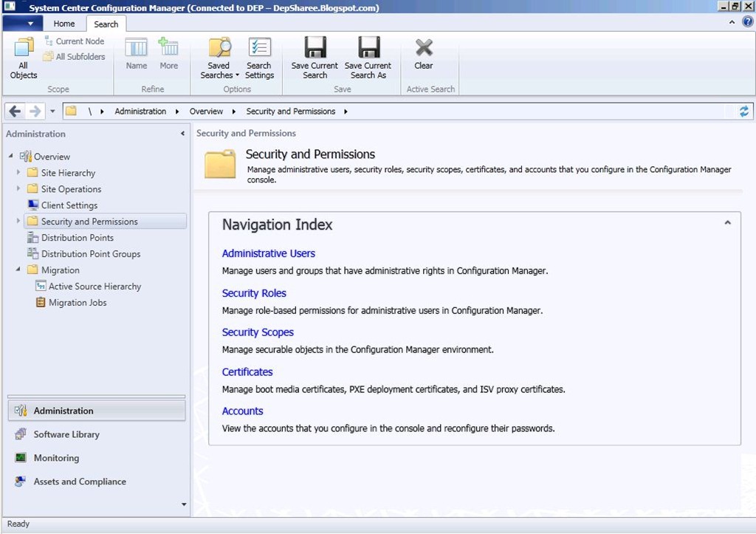Go forward with the forward arrow
Viewport: 756px width, 534px height.
click(x=35, y=112)
